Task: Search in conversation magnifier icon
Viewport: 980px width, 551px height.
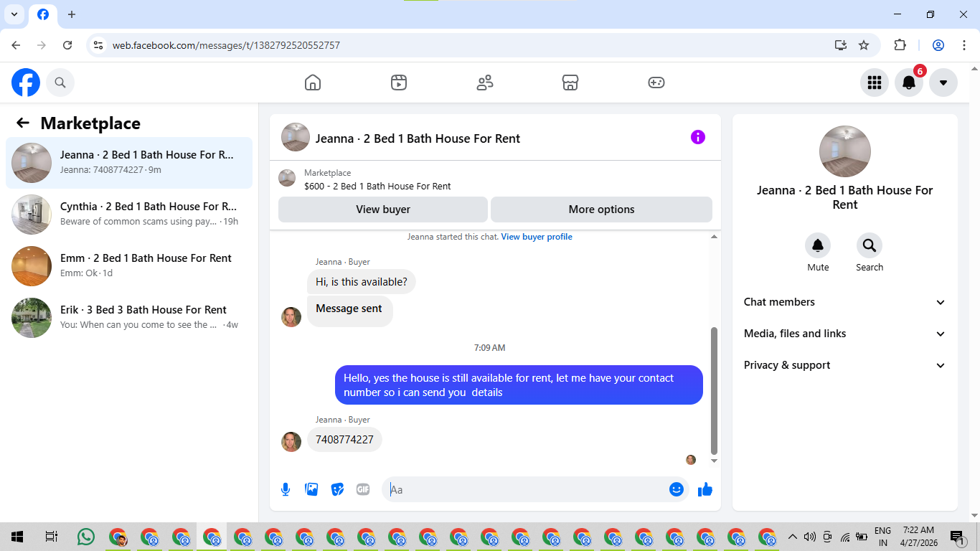Action: coord(870,246)
